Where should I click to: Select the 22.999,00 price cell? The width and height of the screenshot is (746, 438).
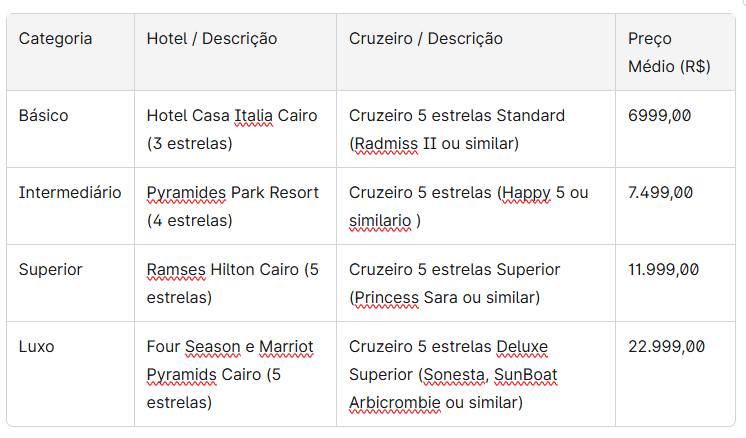coord(667,347)
